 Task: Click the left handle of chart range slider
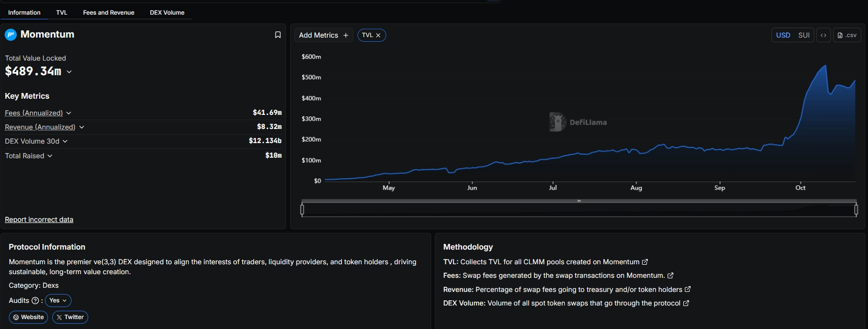point(302,210)
